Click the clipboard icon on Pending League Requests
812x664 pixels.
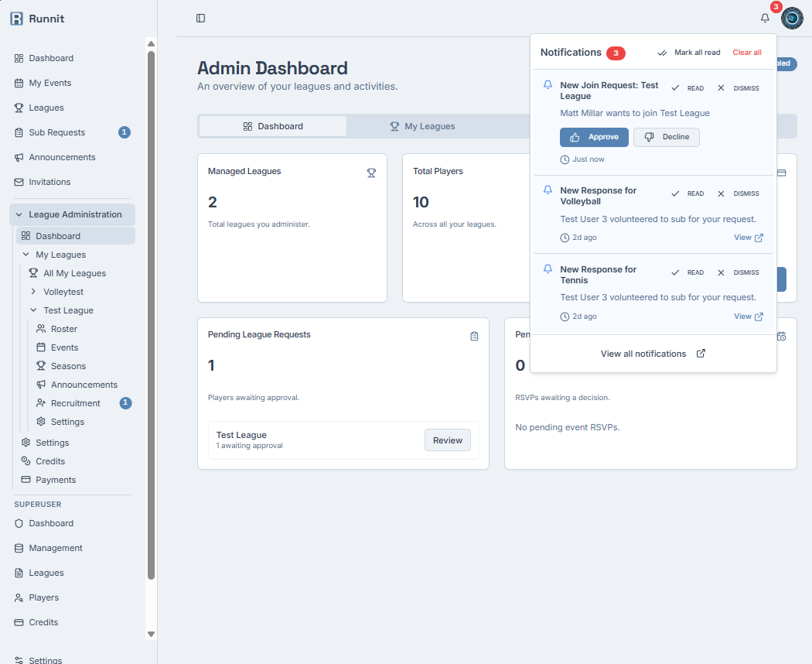[x=474, y=337]
